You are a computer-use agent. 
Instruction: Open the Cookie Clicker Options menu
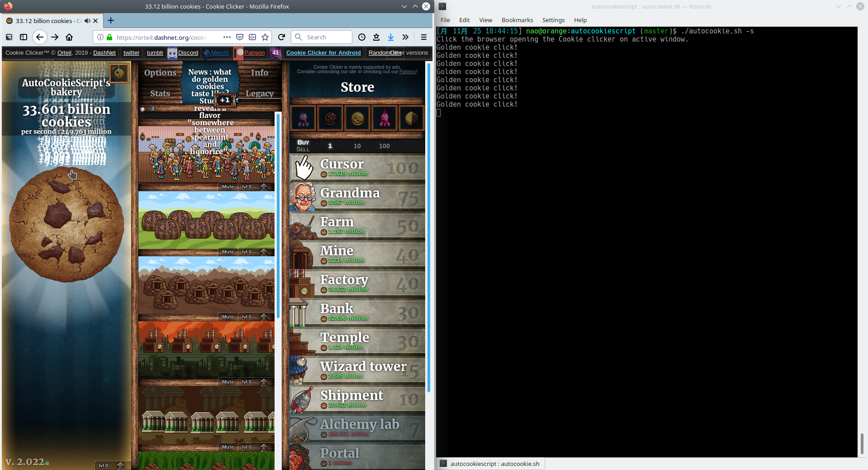pos(160,73)
